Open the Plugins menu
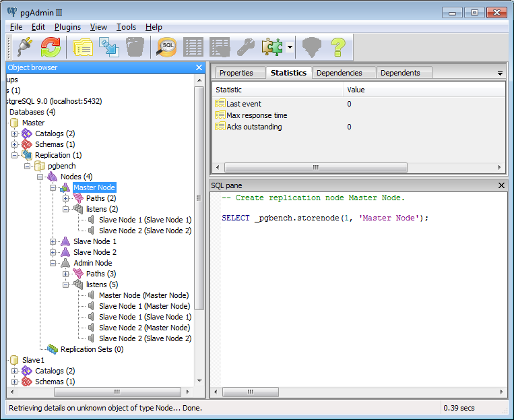The height and width of the screenshot is (420, 514). click(67, 27)
